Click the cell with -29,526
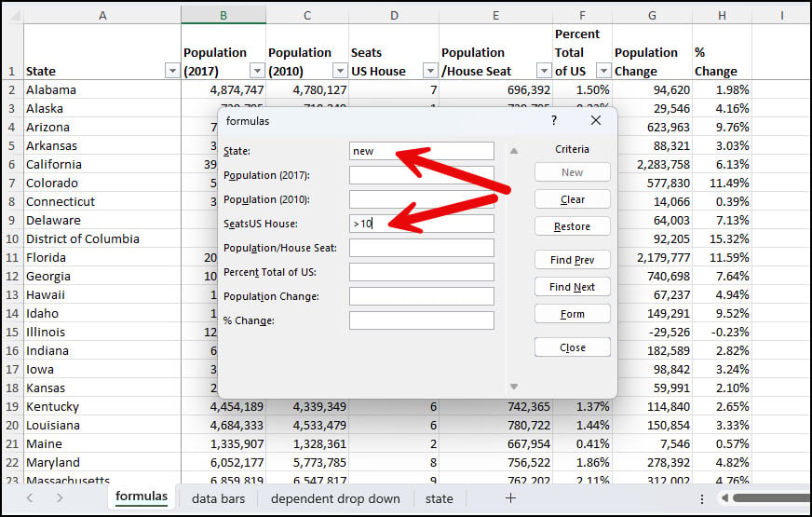Screen dimensions: 812x517 click(x=652, y=332)
